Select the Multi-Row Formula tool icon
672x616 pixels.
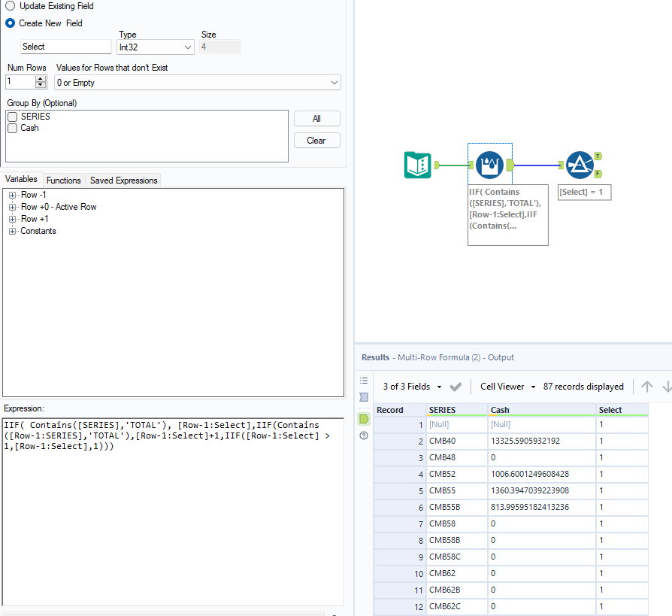coord(489,164)
